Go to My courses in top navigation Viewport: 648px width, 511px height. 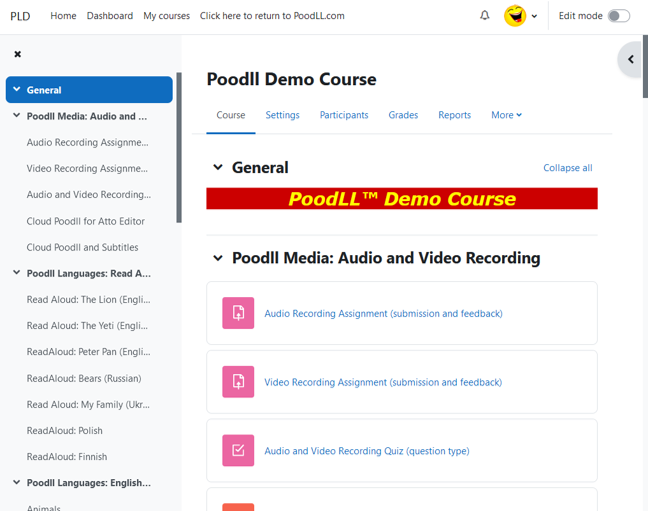pos(166,16)
